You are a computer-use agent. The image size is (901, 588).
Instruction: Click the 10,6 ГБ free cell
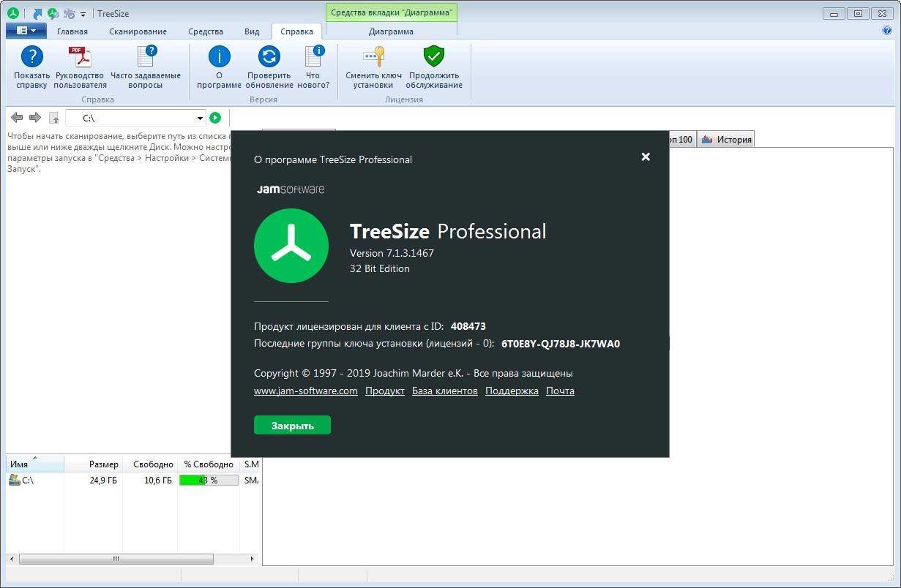[158, 480]
